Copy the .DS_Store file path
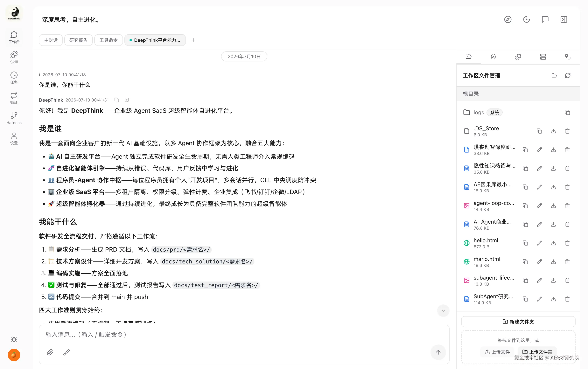Image resolution: width=588 pixels, height=369 pixels. click(539, 131)
